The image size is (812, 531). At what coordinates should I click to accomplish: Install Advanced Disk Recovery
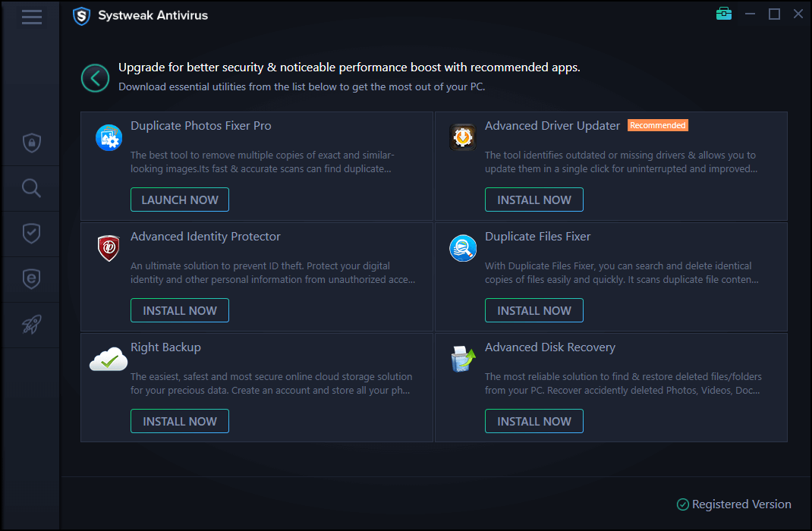point(534,422)
